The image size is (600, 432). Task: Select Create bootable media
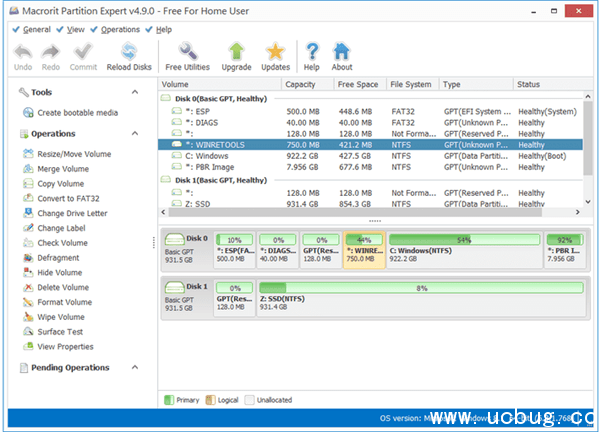75,113
